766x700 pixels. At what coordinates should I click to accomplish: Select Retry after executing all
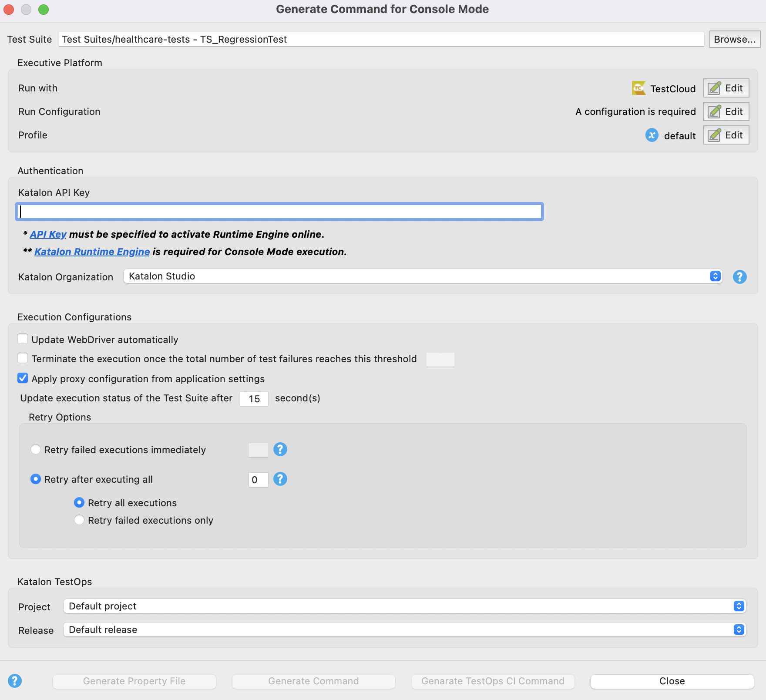tap(36, 479)
